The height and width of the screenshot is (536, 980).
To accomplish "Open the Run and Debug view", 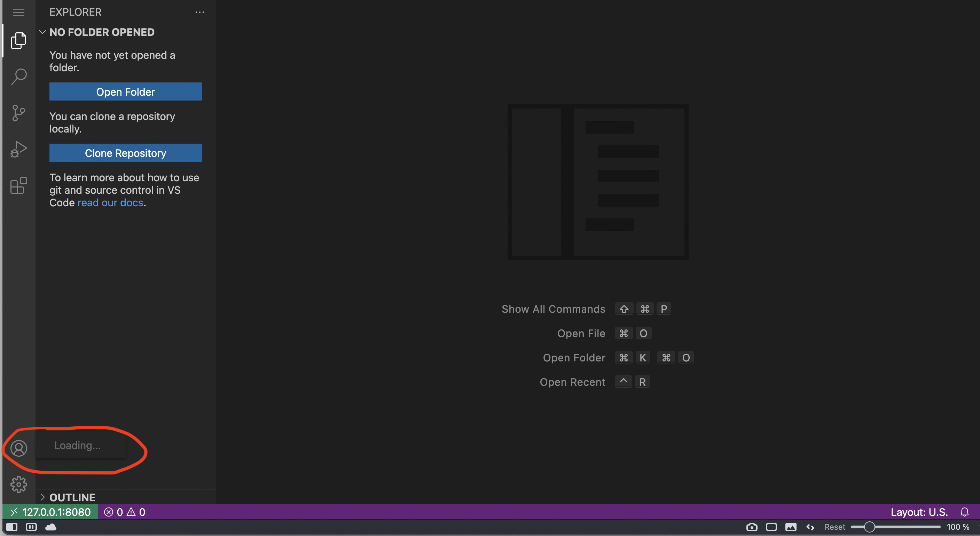I will coord(18,149).
